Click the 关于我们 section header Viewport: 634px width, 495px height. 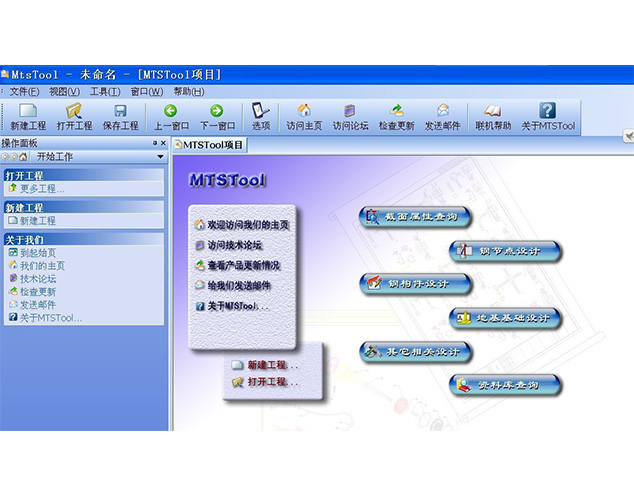(x=84, y=240)
